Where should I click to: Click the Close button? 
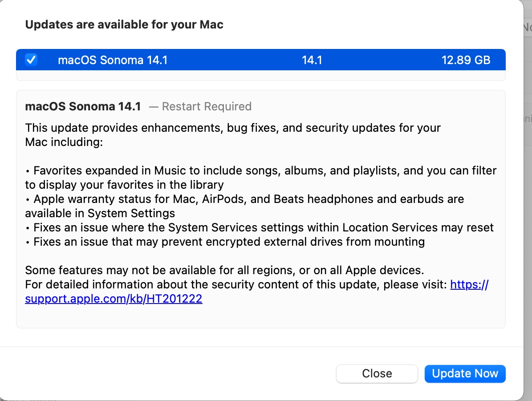pyautogui.click(x=377, y=373)
